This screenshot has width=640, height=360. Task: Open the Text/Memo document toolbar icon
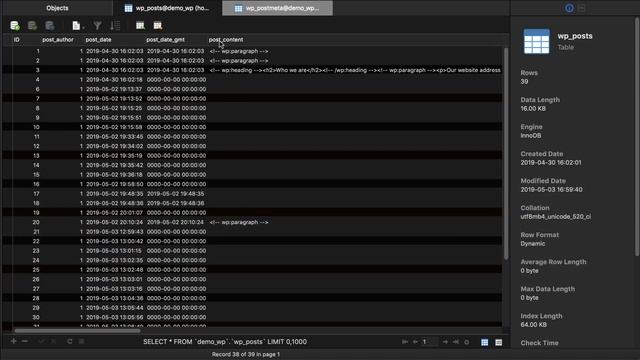[x=76, y=26]
